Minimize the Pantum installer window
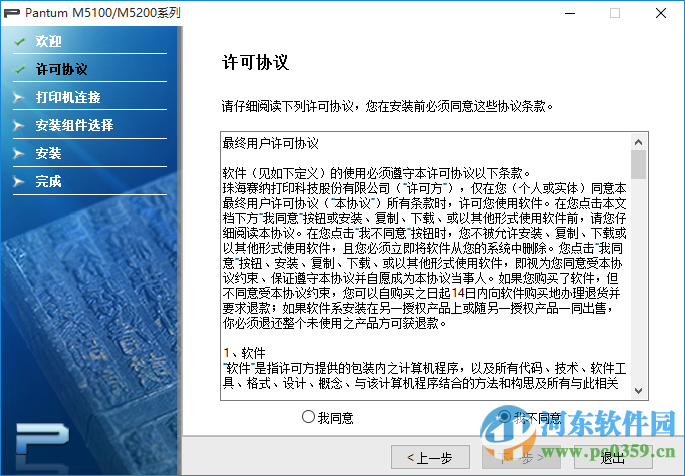This screenshot has height=476, width=685. coord(570,13)
